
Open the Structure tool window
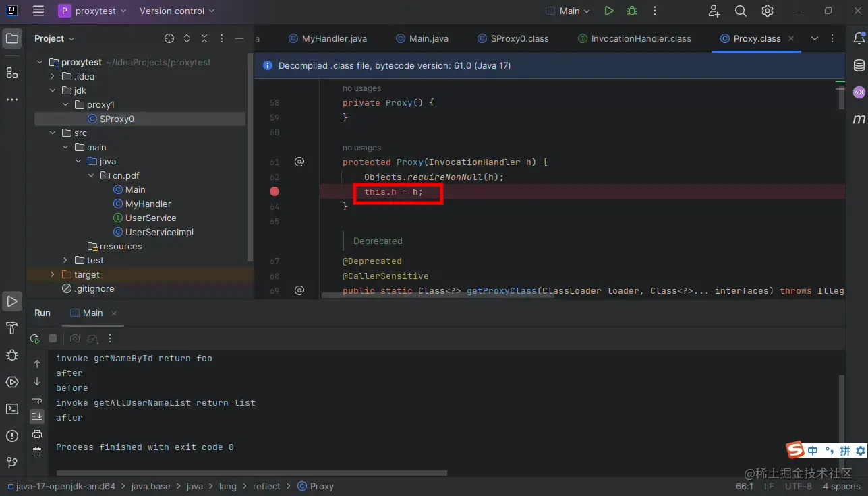12,73
